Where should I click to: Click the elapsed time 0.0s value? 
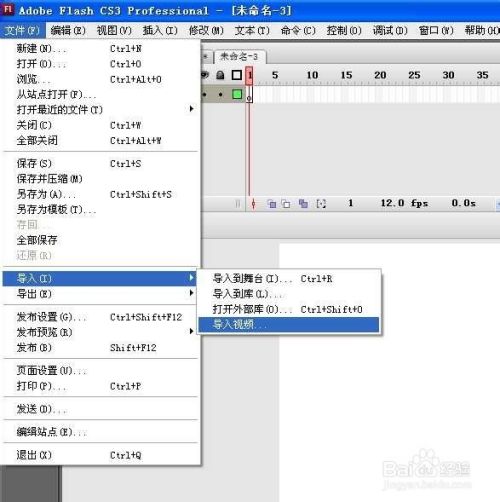pos(464,203)
